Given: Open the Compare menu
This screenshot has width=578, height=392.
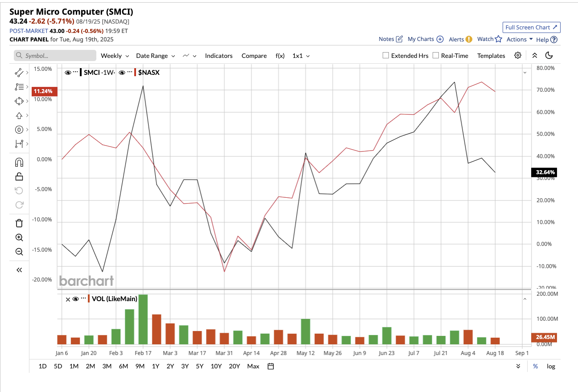Looking at the screenshot, I should point(254,56).
